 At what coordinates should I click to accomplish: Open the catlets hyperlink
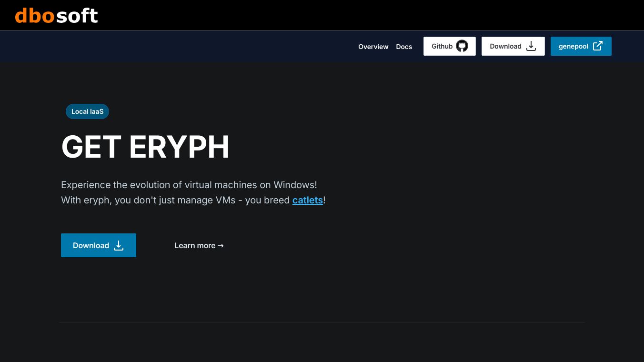click(308, 200)
